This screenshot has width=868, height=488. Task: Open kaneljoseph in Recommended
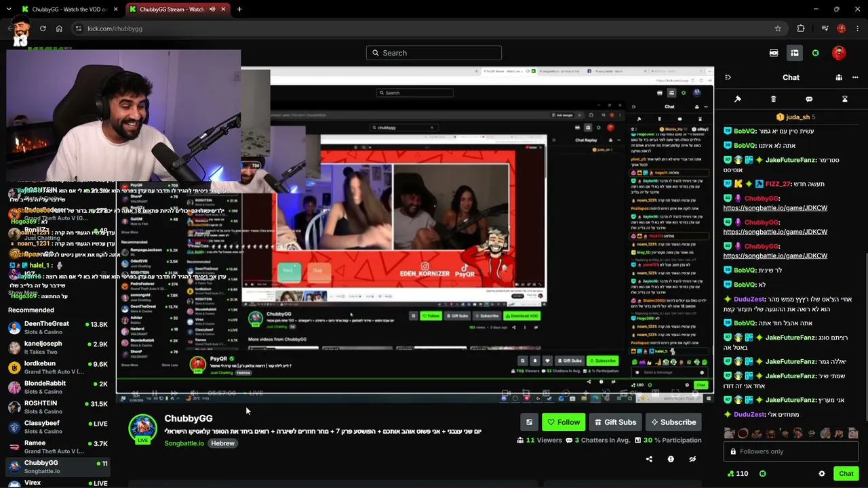coord(58,348)
